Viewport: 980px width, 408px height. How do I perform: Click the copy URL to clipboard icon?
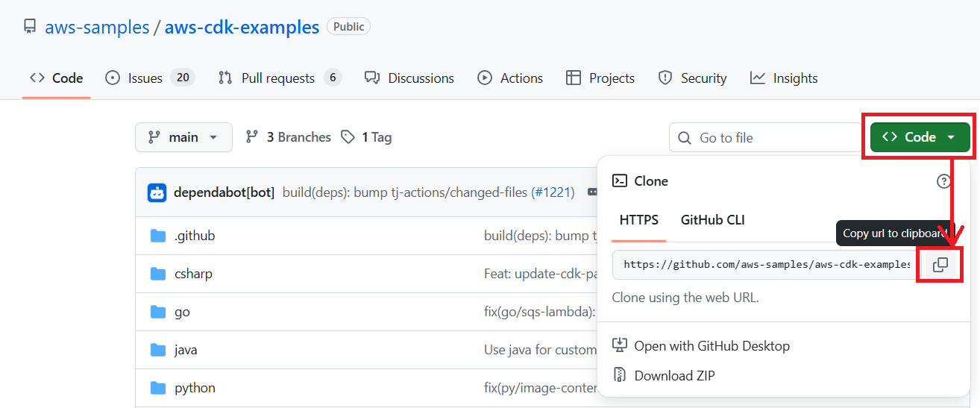pyautogui.click(x=940, y=265)
